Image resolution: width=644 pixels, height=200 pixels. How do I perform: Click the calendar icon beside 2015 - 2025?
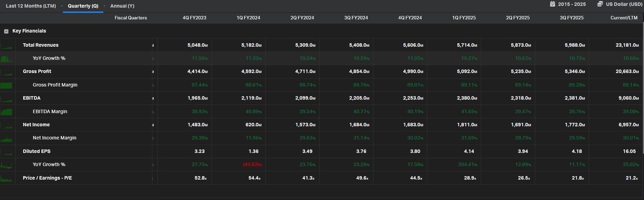552,4
